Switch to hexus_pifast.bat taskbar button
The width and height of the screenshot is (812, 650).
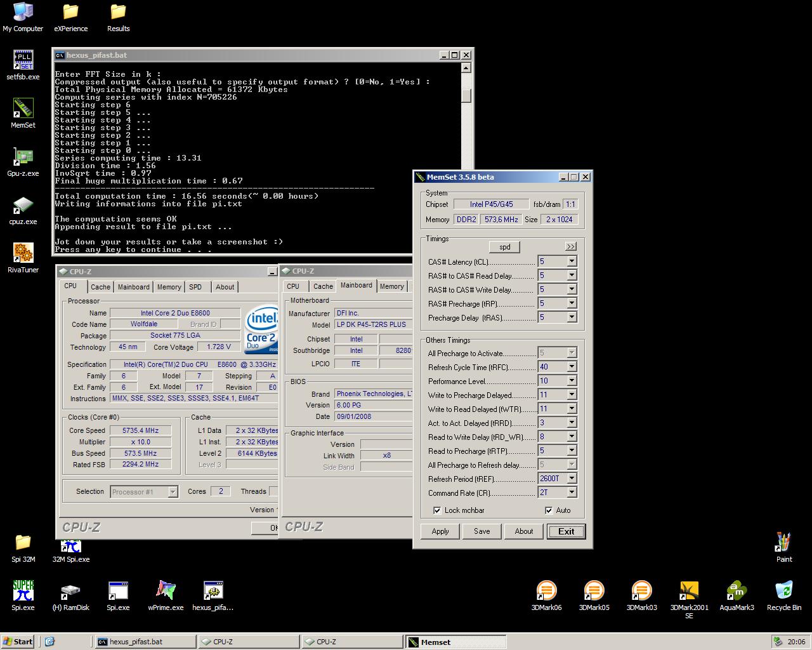pyautogui.click(x=145, y=642)
